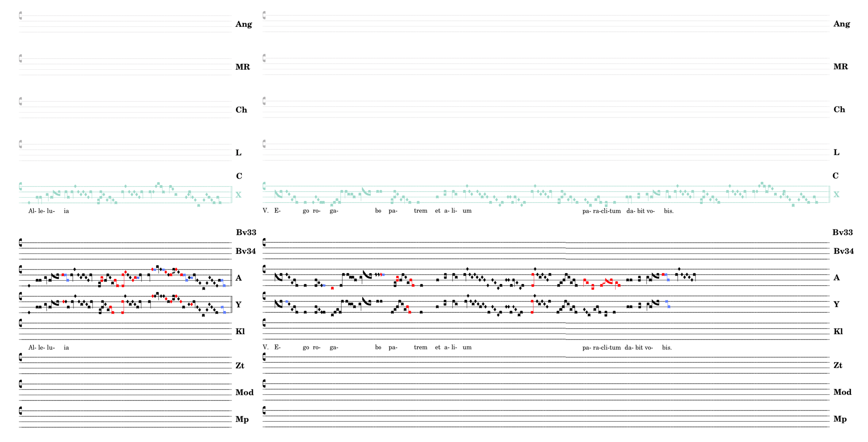The image size is (868, 442).
Task: Select the Mod label at the verse section's end
Action: (x=842, y=392)
